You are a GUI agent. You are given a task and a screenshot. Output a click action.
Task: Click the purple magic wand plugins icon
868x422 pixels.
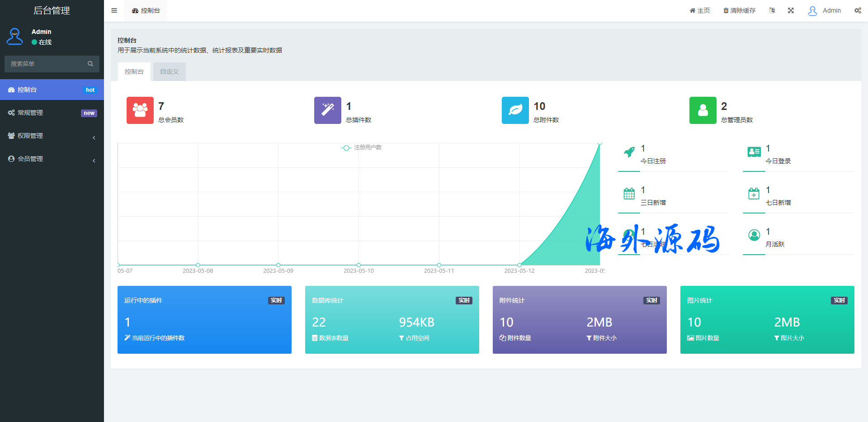(x=327, y=110)
